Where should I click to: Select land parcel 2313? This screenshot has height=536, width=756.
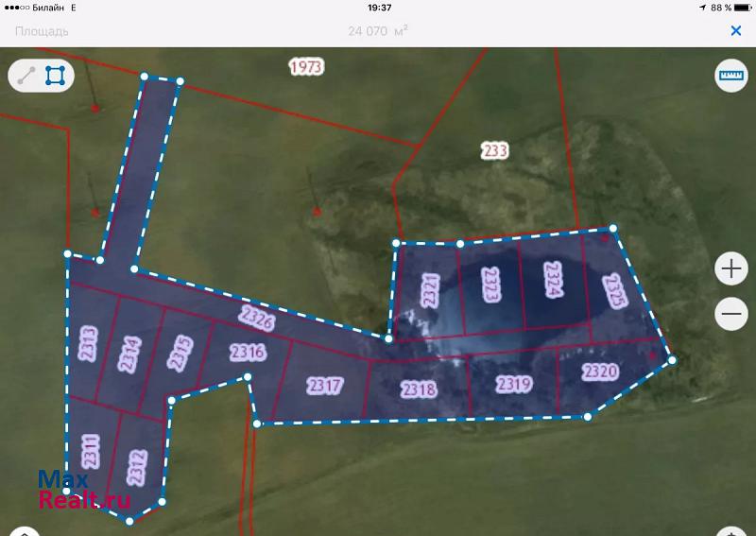pos(88,344)
